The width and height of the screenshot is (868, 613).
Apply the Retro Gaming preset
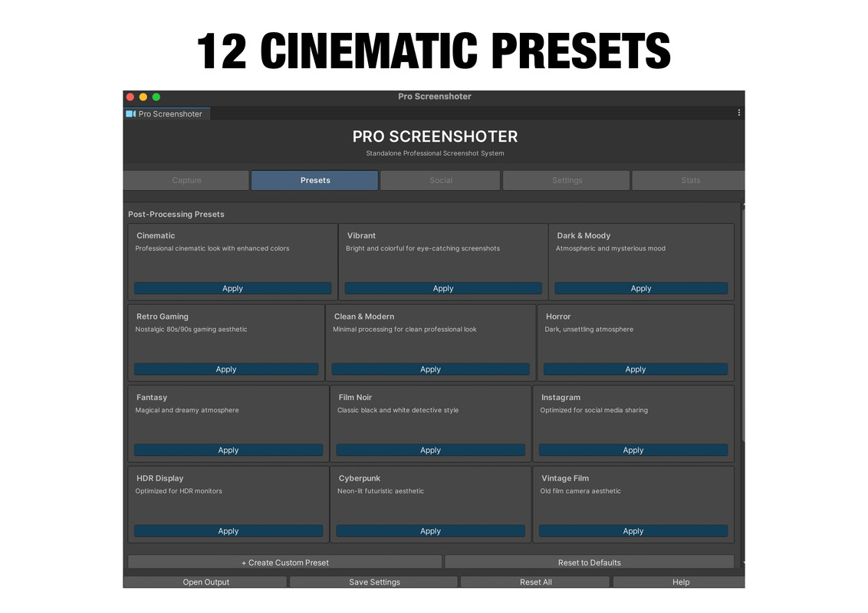coord(226,369)
